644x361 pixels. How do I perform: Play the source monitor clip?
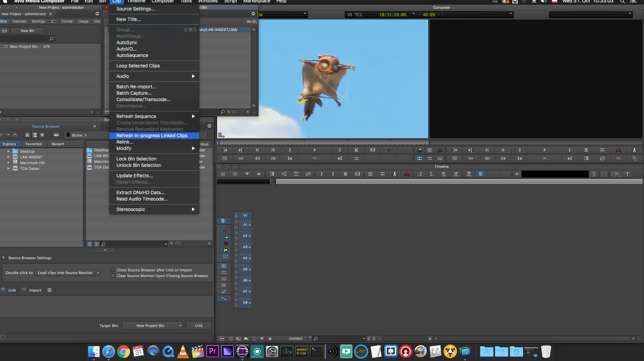[315, 150]
